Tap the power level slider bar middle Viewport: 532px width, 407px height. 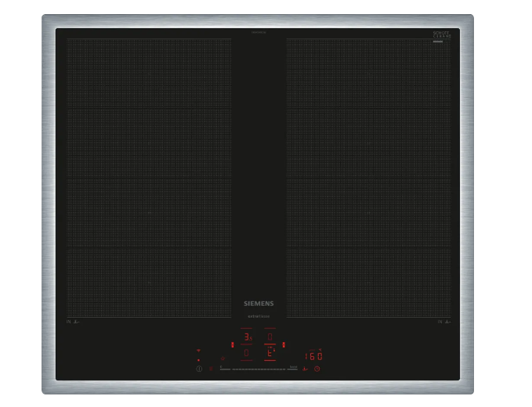click(259, 367)
